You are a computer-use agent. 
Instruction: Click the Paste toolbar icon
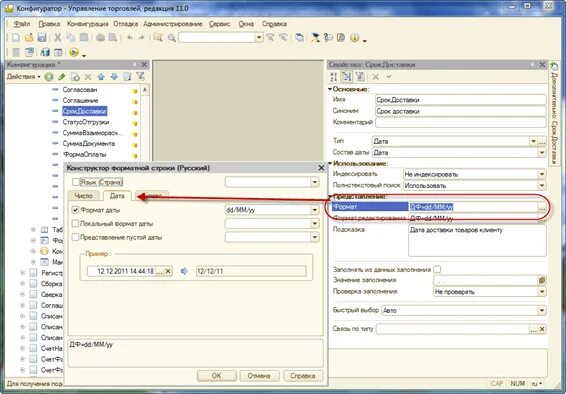[84, 38]
